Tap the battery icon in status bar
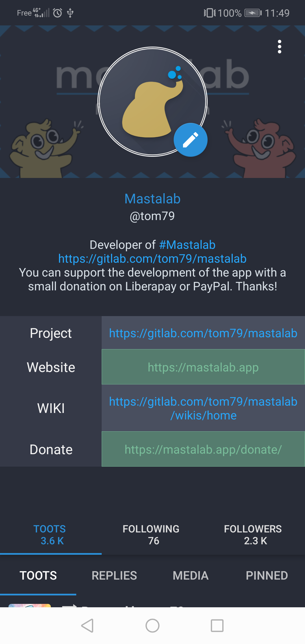This screenshot has width=305, height=644. [253, 13]
